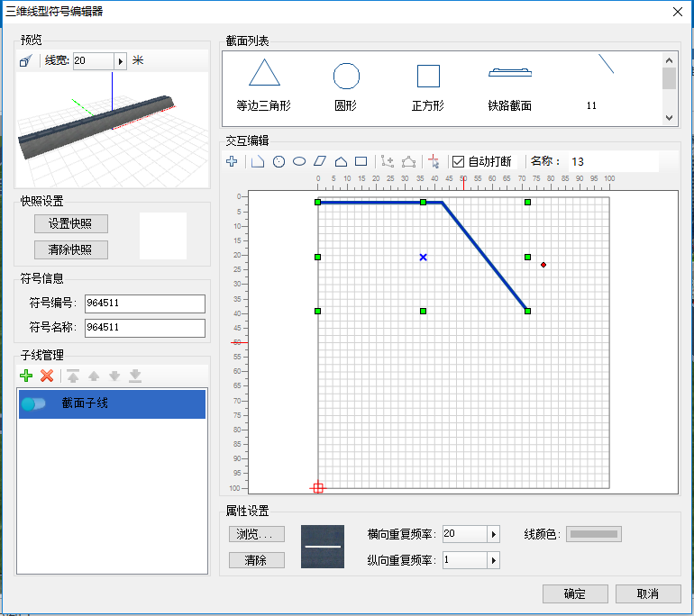This screenshot has width=694, height=616.
Task: Click the move-to-top arrow icon
Action: pyautogui.click(x=73, y=376)
